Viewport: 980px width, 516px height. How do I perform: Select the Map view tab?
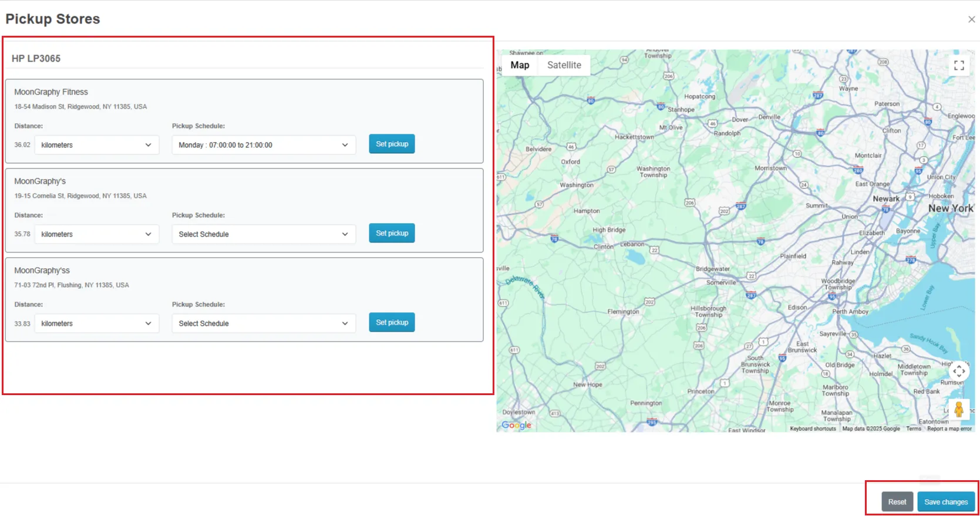(x=520, y=65)
